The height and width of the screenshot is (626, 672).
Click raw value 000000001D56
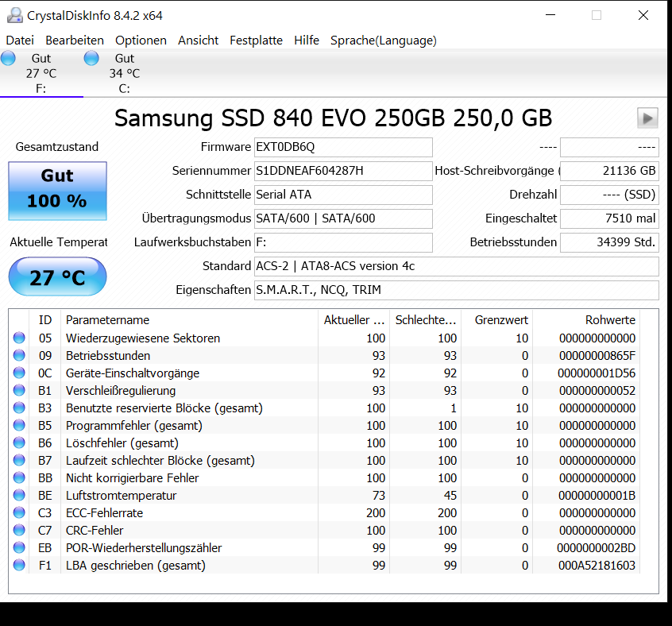coord(597,373)
